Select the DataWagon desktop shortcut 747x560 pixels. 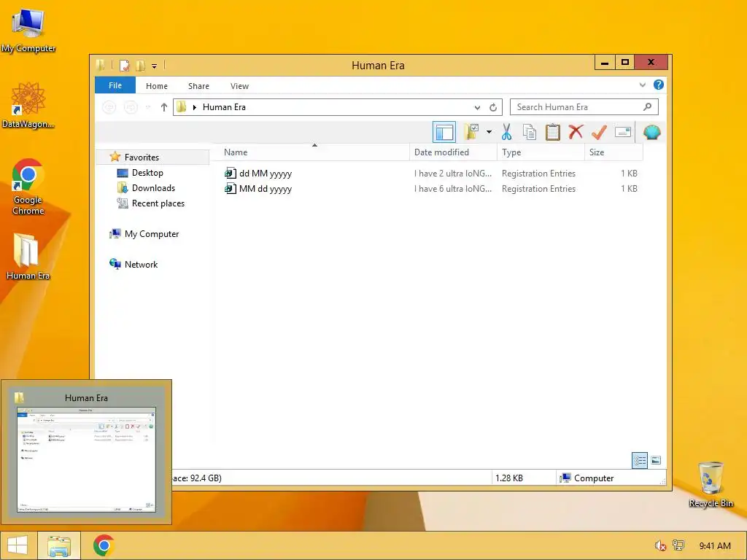pos(28,105)
